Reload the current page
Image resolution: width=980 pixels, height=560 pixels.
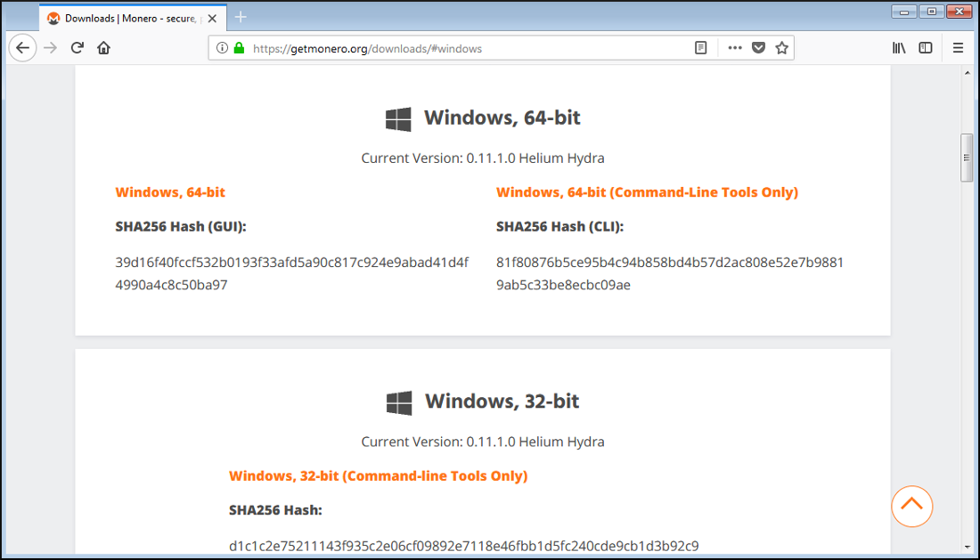pyautogui.click(x=77, y=48)
